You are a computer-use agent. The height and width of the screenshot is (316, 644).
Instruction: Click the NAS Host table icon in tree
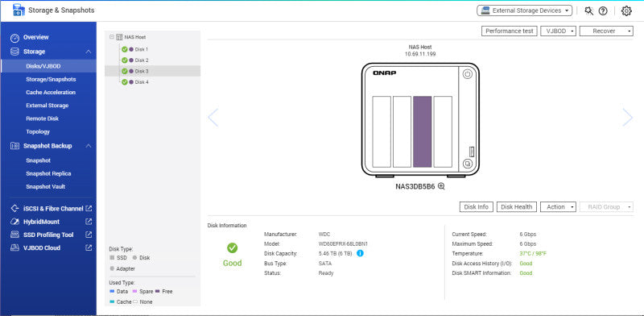(x=119, y=37)
